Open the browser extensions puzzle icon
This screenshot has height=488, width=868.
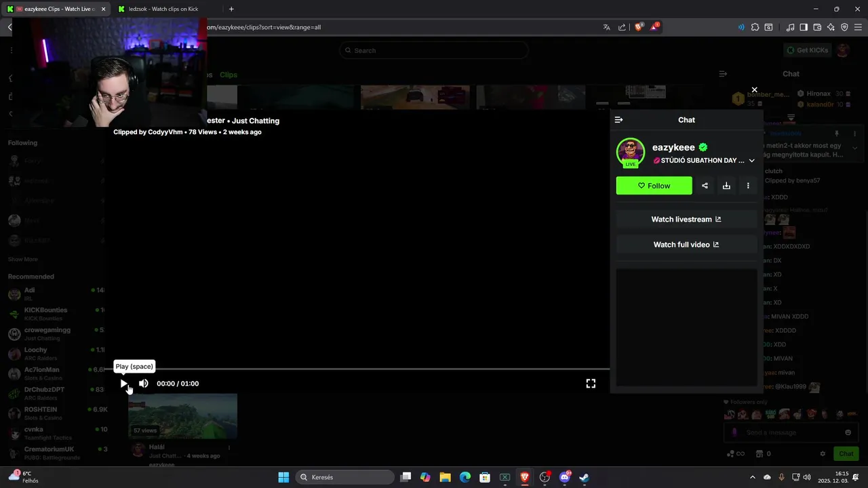[755, 27]
